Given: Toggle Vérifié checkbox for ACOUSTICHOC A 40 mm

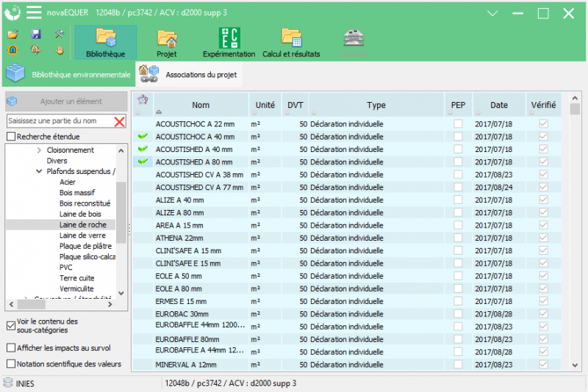Looking at the screenshot, I should (543, 137).
